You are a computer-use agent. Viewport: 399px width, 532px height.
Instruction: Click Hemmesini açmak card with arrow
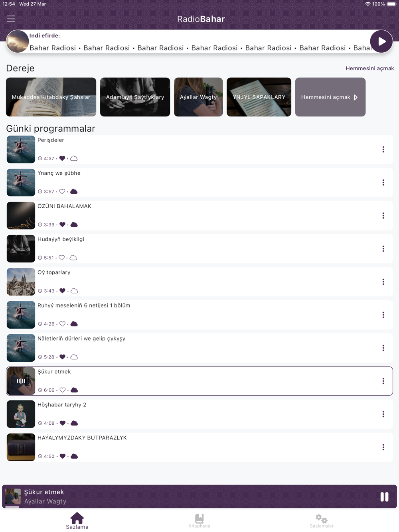(x=330, y=97)
